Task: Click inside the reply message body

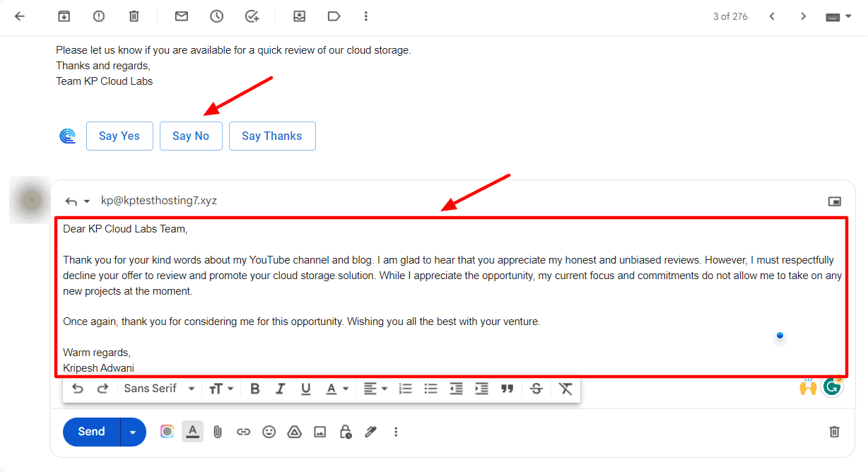Action: coord(451,297)
